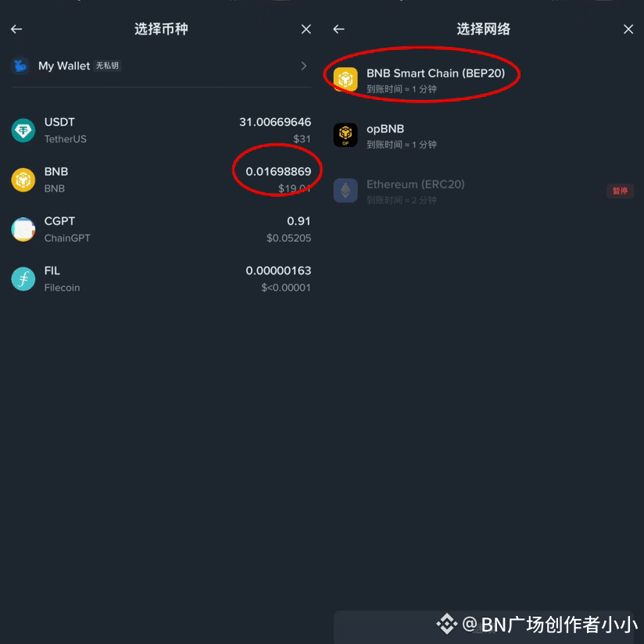Close the coin selection panel
Viewport: 644px width, 644px height.
point(306,29)
